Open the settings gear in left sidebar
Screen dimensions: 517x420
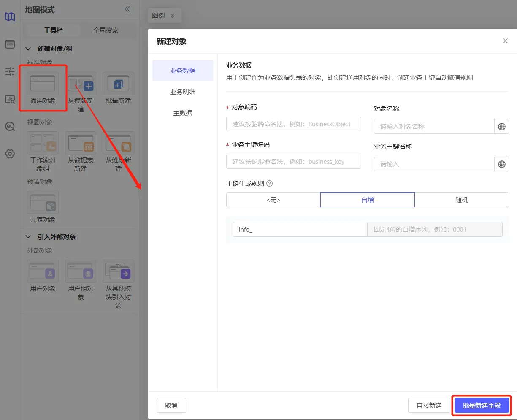coord(10,154)
